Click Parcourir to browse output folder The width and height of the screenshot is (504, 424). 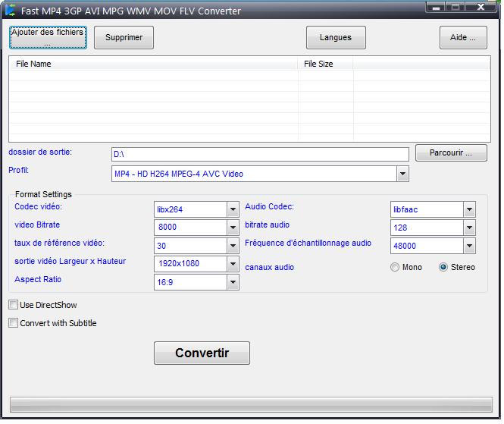click(451, 152)
